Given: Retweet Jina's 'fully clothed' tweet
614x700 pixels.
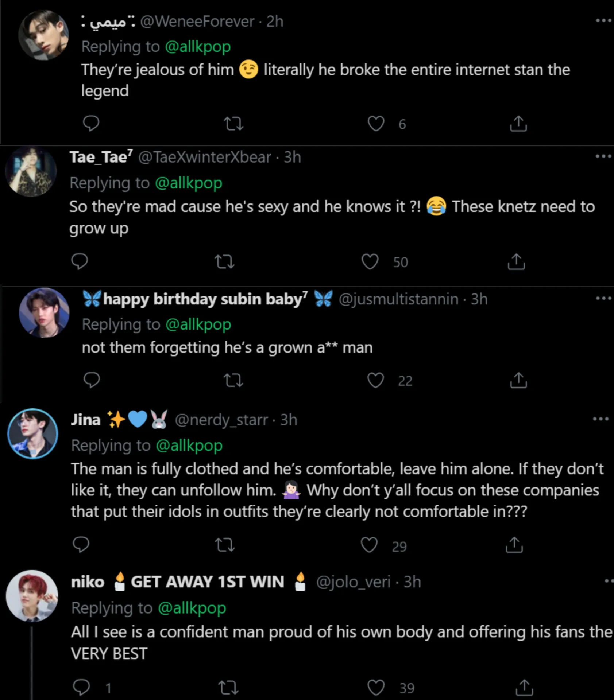Looking at the screenshot, I should [225, 545].
